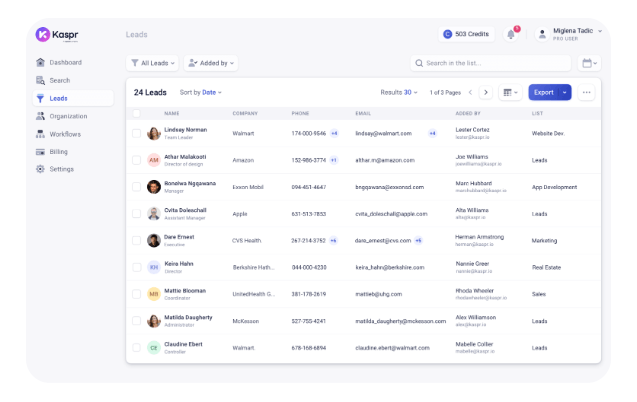Viewport: 637px width, 402px height.
Task: Click the Dashboard home icon
Action: pos(40,62)
